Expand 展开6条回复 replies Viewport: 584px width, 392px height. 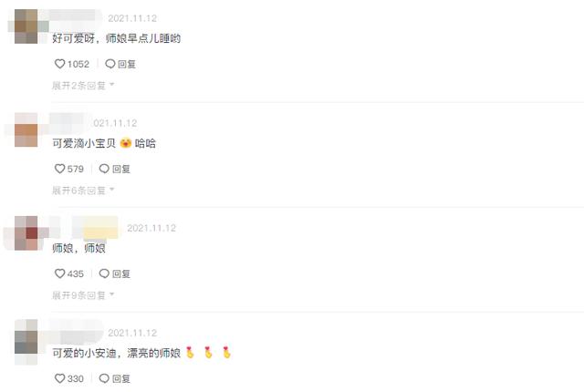click(83, 191)
